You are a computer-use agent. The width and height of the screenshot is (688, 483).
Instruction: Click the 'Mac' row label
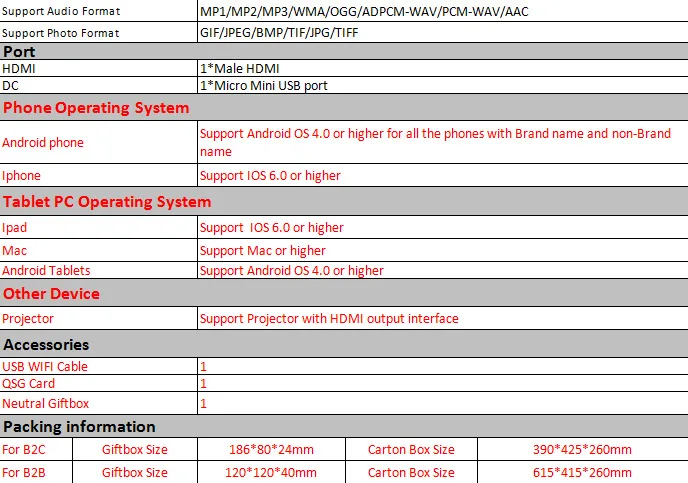14,250
